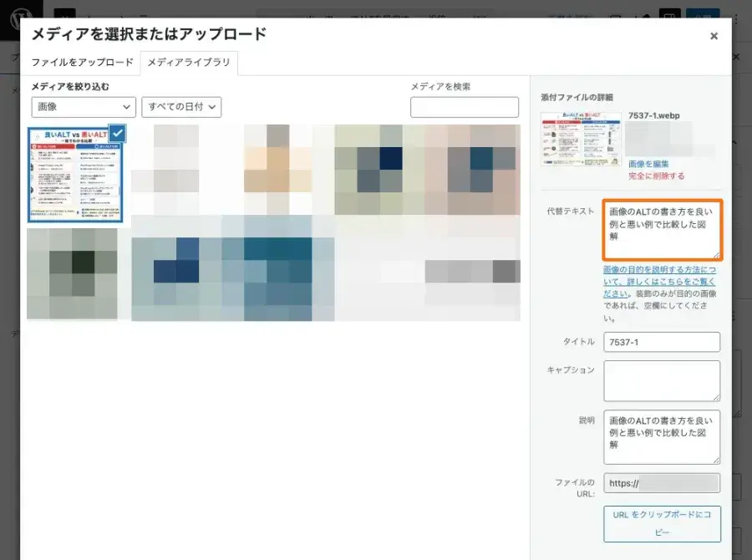Click 完全に削除する to delete the file
This screenshot has height=560, width=752.
655,176
